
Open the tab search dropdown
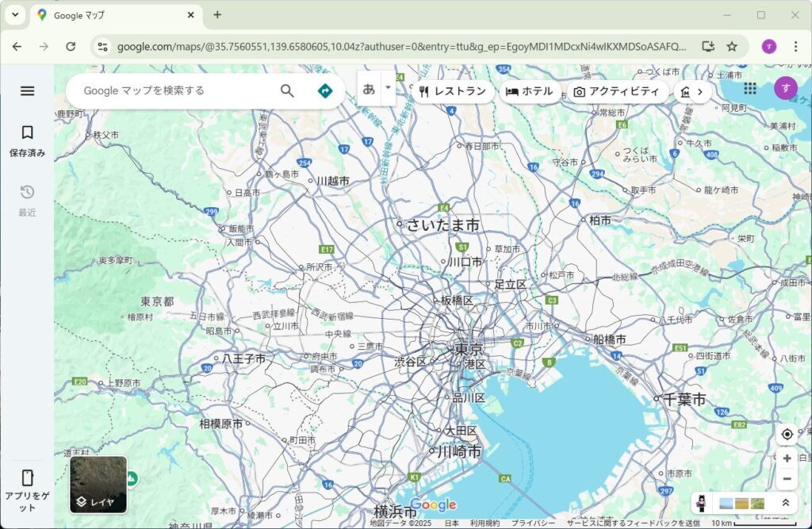pyautogui.click(x=15, y=14)
